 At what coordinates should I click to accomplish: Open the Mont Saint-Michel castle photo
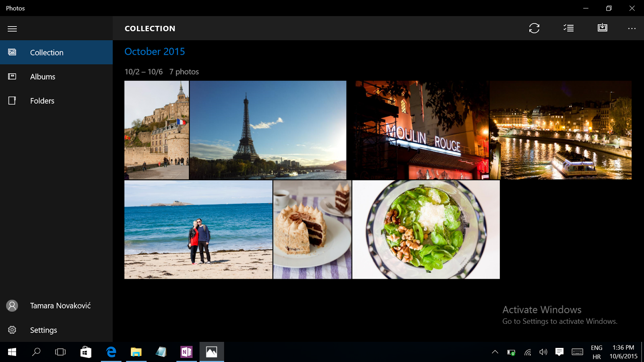(x=157, y=130)
